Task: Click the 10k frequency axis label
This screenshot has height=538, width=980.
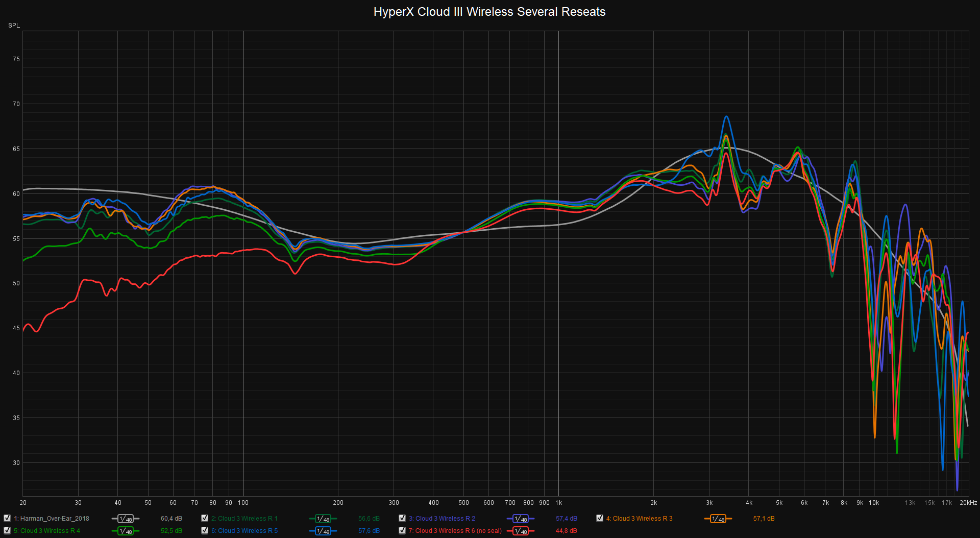Action: click(x=874, y=502)
